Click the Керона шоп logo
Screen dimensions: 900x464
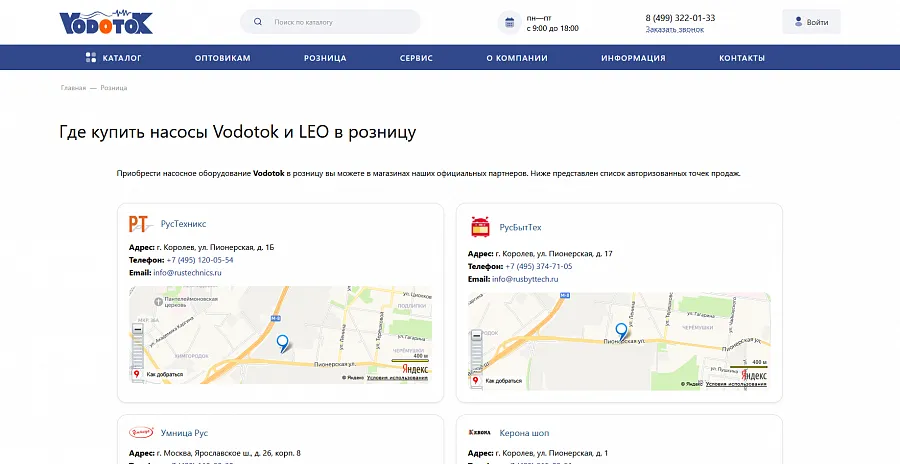480,432
